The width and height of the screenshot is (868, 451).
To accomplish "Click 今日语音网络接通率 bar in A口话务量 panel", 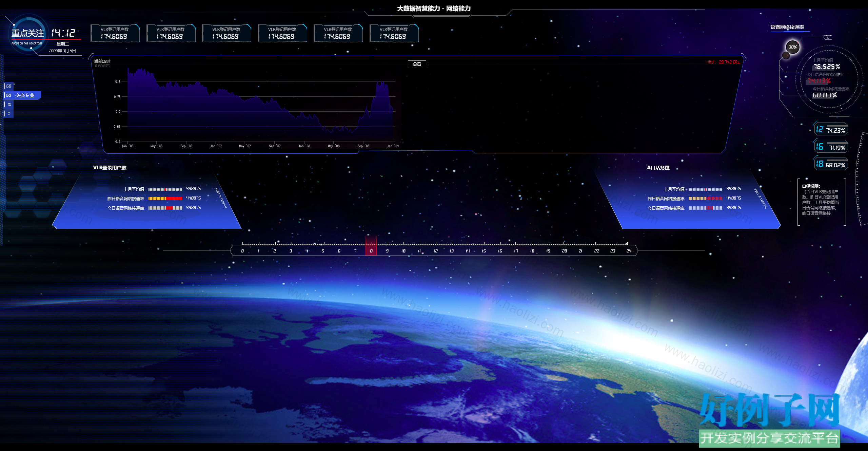I will click(x=705, y=208).
